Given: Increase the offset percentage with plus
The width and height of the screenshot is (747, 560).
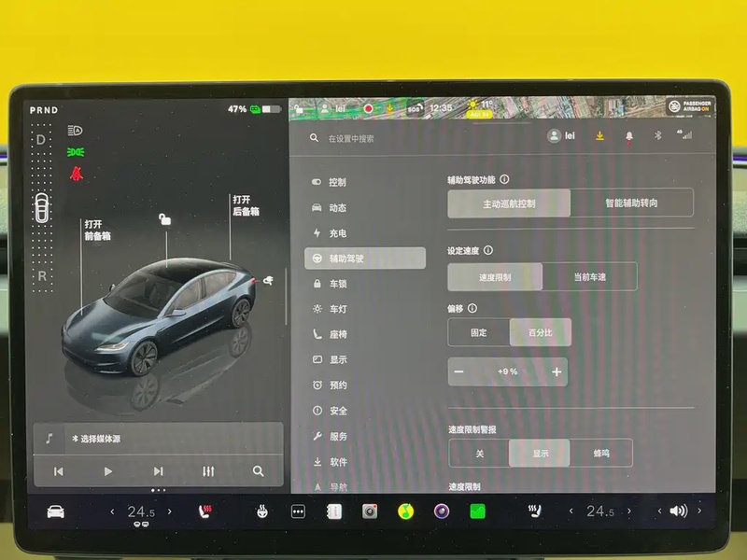Looking at the screenshot, I should (x=557, y=371).
